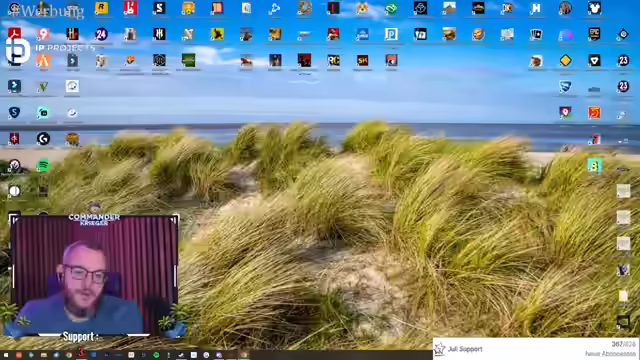Open the black S Serato-style icon
This screenshot has width=640, height=360.
coord(159,8)
